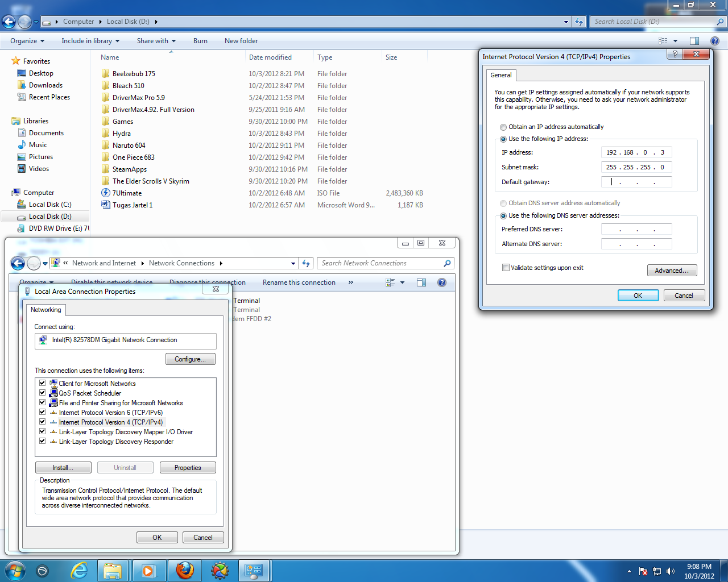Click the Default gateway input field
728x582 pixels.
(636, 182)
